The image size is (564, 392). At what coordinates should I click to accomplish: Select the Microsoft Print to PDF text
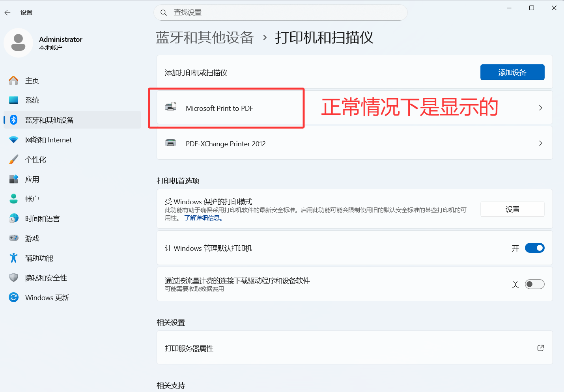click(x=219, y=108)
